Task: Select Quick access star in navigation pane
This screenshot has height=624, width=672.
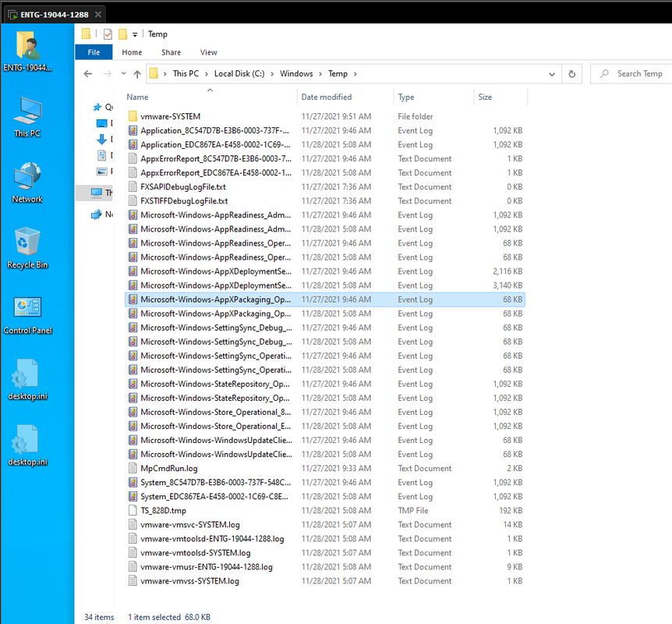Action: point(97,107)
